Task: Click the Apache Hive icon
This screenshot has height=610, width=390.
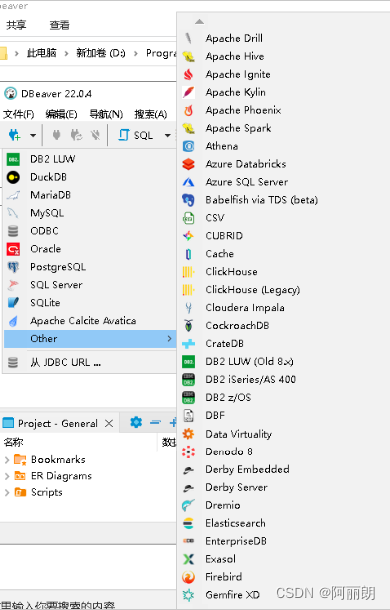Action: click(x=188, y=57)
